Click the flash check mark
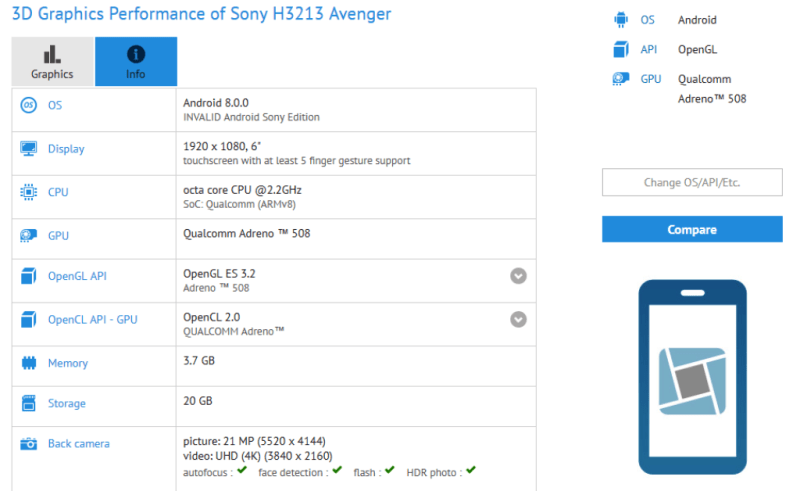 coord(390,470)
